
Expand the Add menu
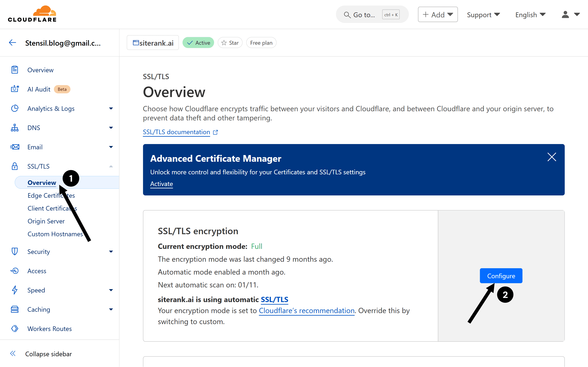437,14
